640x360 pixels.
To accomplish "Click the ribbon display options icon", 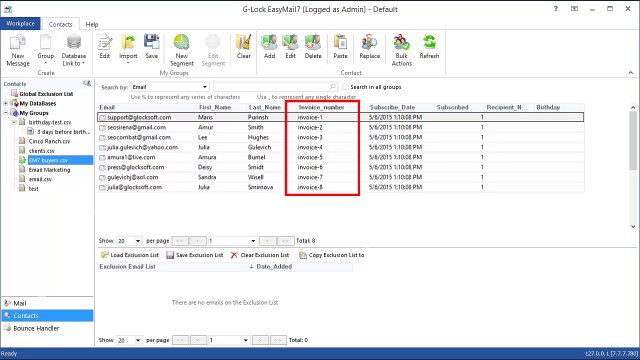I will 574,9.
